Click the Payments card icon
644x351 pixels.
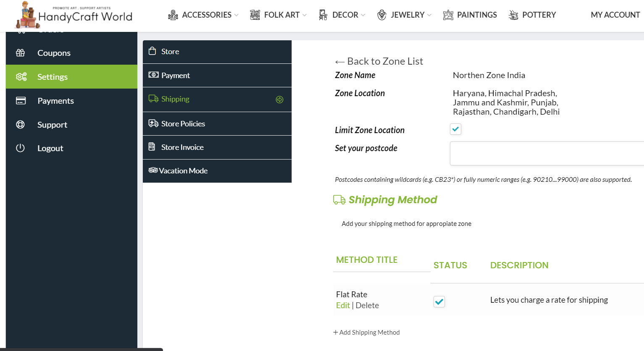coord(21,101)
